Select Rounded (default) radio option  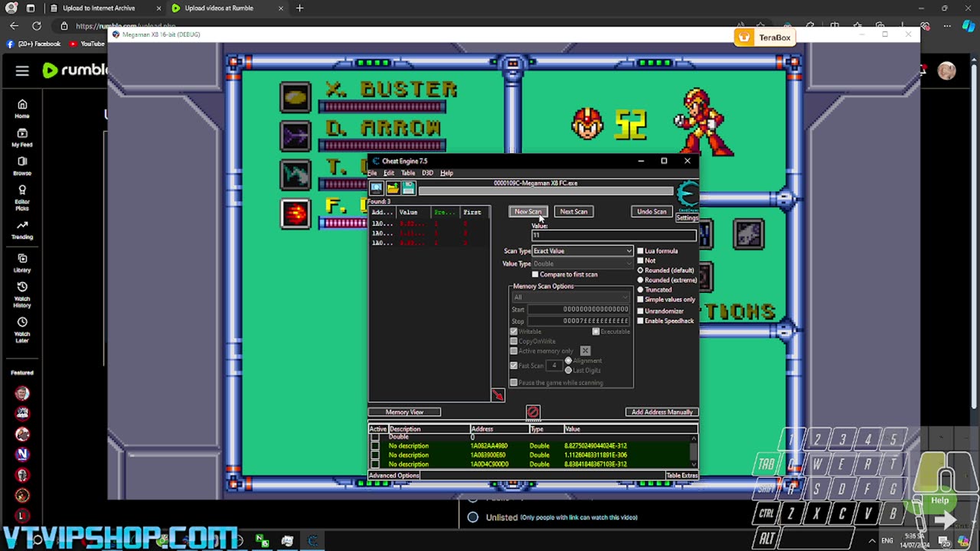tap(641, 270)
